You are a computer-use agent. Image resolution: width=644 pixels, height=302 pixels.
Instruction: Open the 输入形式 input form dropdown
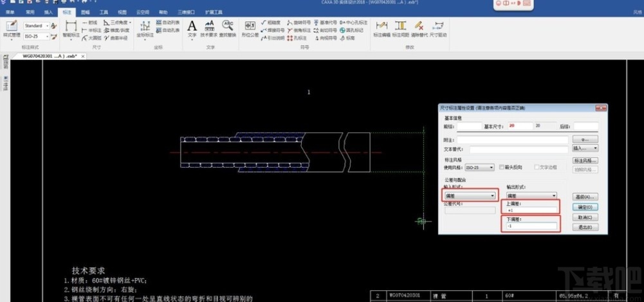(469, 195)
